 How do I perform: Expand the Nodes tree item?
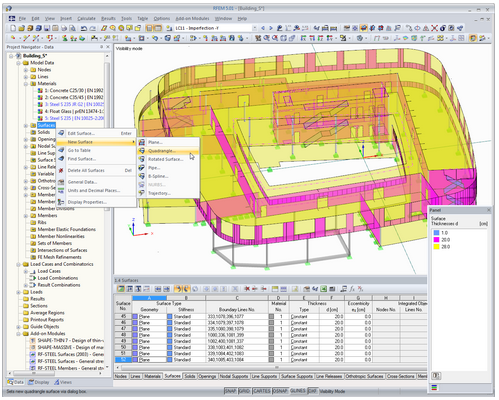(26, 70)
